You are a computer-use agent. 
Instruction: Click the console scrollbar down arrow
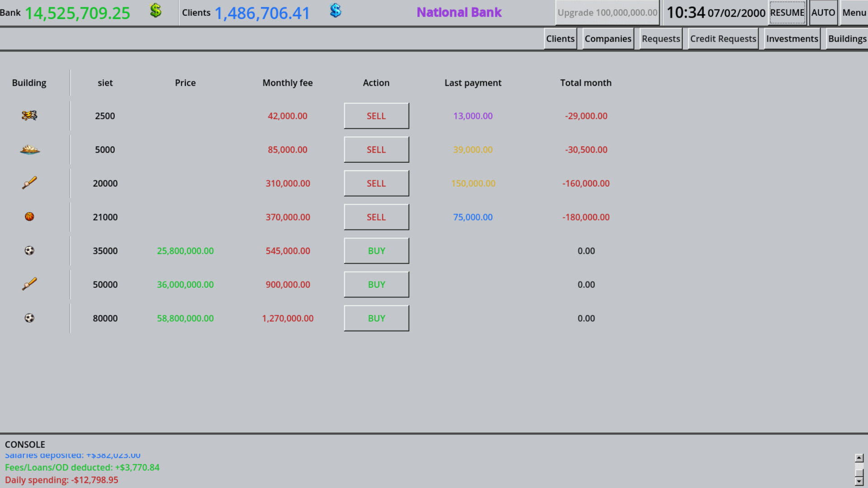[859, 482]
